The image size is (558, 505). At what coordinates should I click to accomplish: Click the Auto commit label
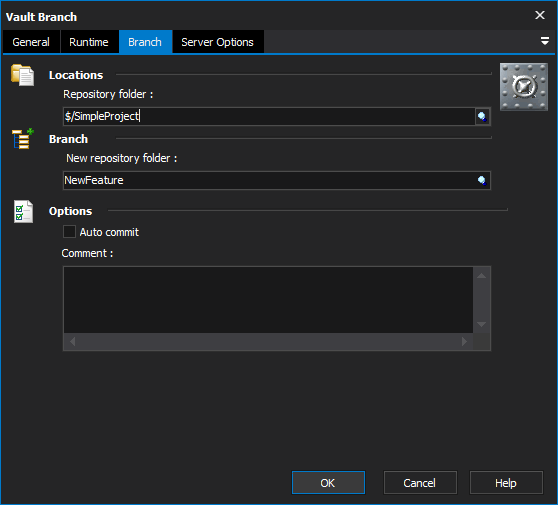(109, 232)
